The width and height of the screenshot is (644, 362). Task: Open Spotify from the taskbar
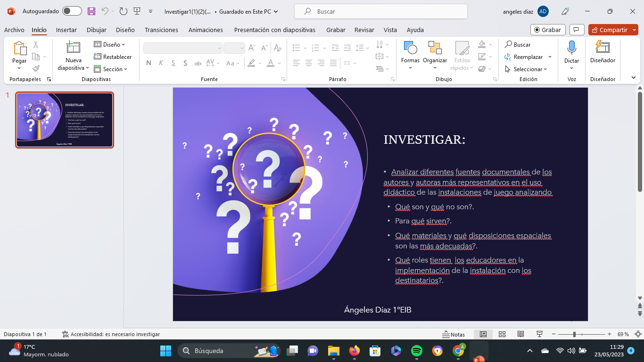click(x=416, y=351)
